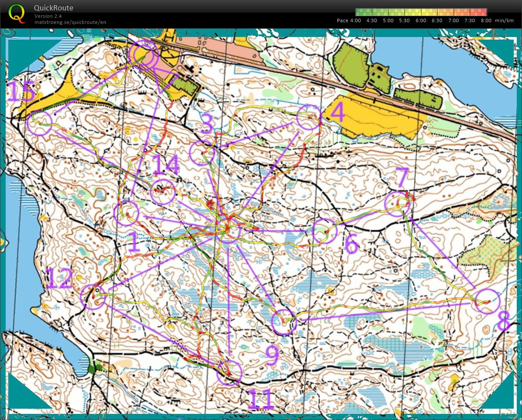This screenshot has height=420, width=522.
Task: Select the 6:00 pace label in legend
Action: point(421,20)
